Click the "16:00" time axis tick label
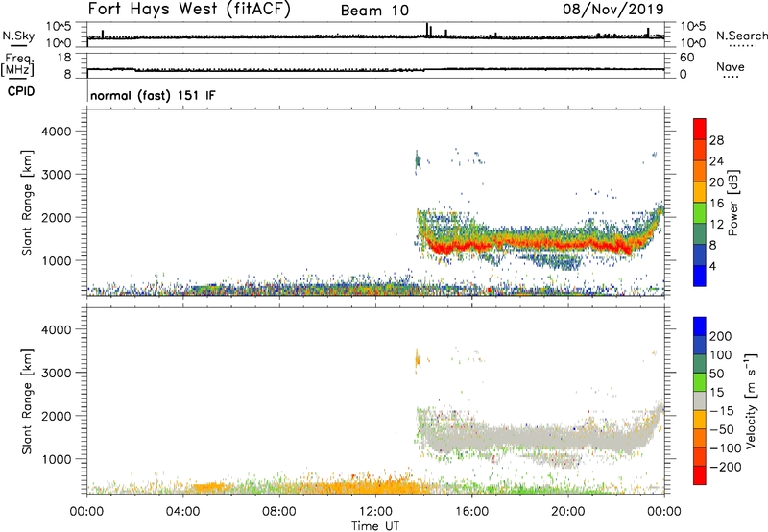 (x=471, y=512)
